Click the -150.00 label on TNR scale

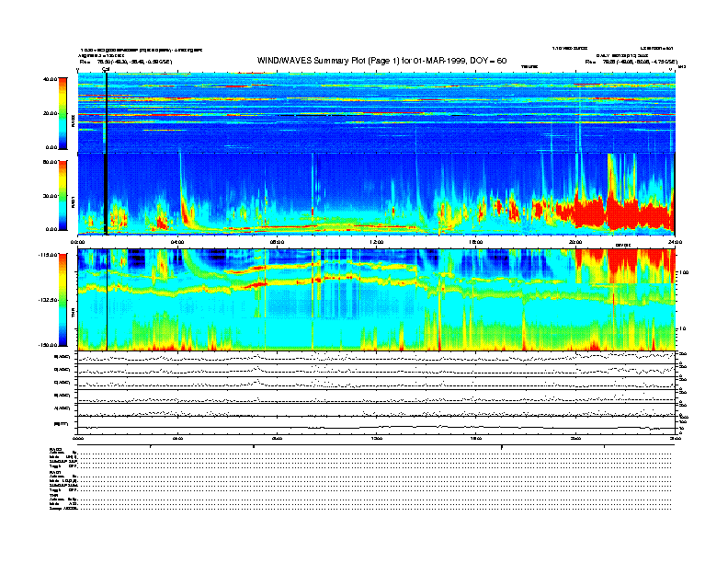tap(50, 345)
